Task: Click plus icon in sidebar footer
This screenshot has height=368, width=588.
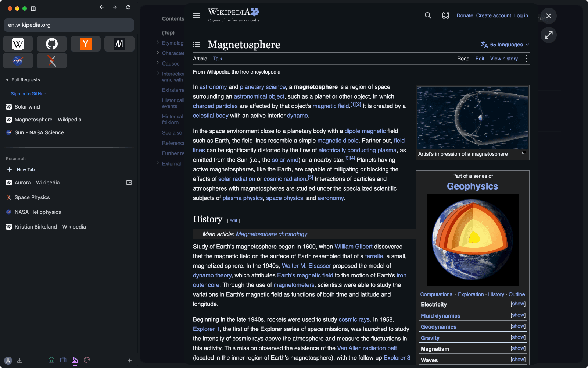Action: (x=130, y=361)
